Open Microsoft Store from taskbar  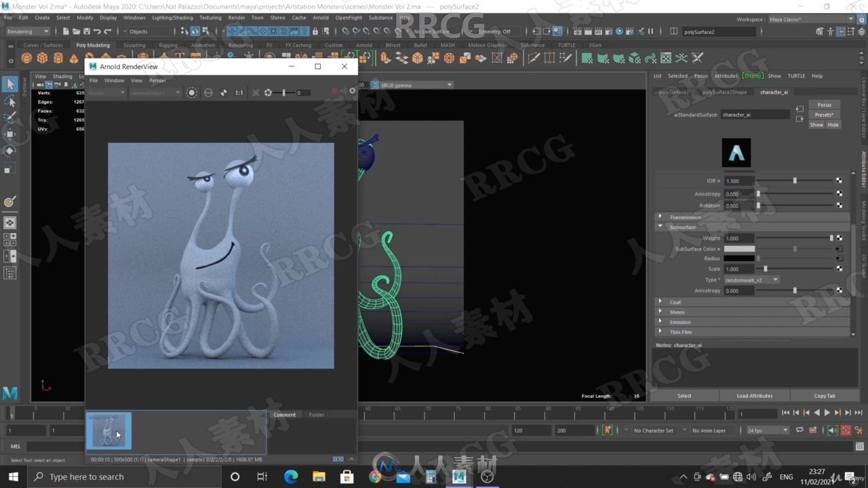click(x=347, y=476)
